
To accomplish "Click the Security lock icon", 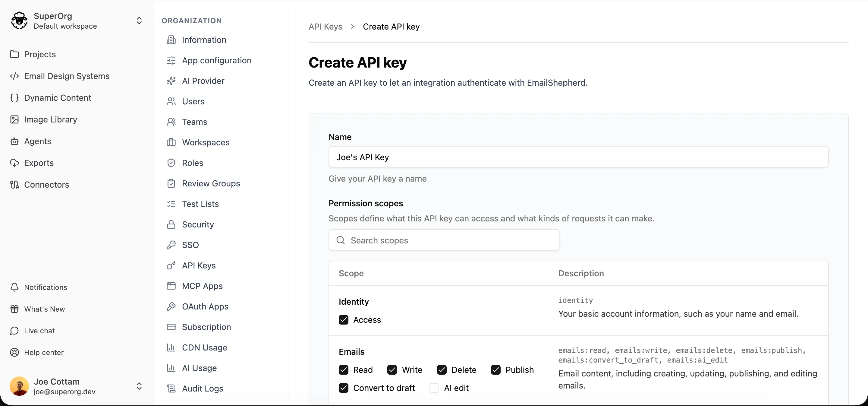I will point(171,225).
